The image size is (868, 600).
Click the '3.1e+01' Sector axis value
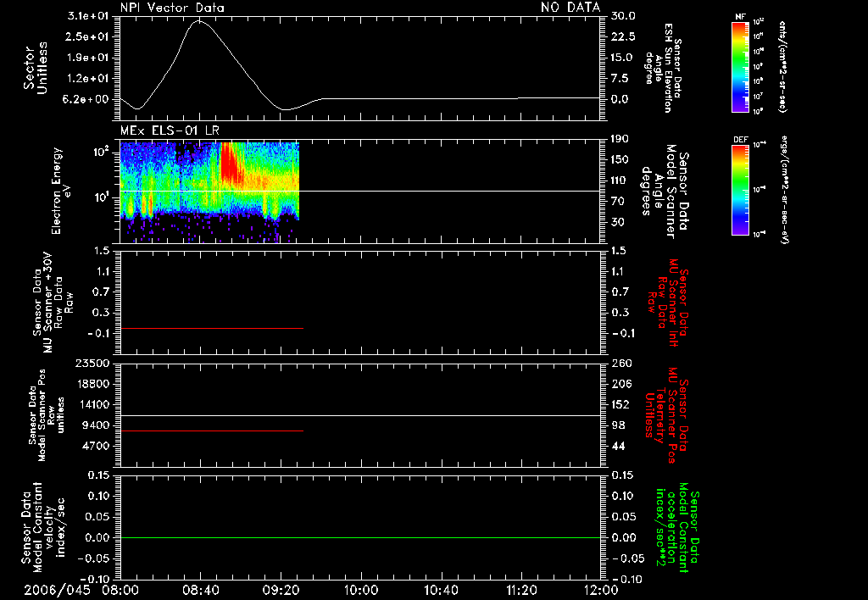(88, 16)
